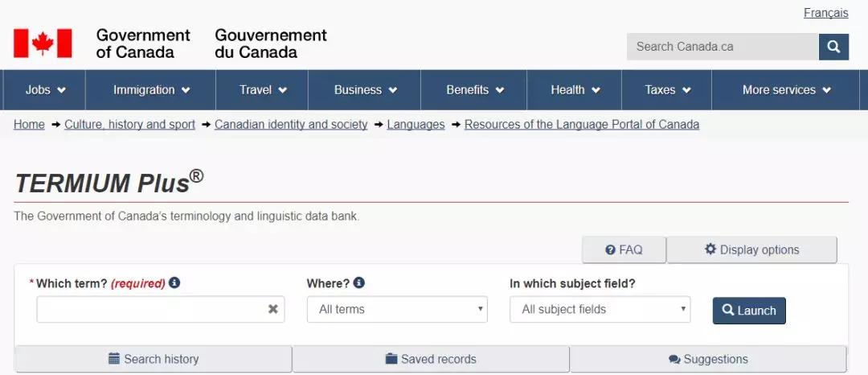Switch to Saved records tab
The image size is (868, 375).
point(431,359)
